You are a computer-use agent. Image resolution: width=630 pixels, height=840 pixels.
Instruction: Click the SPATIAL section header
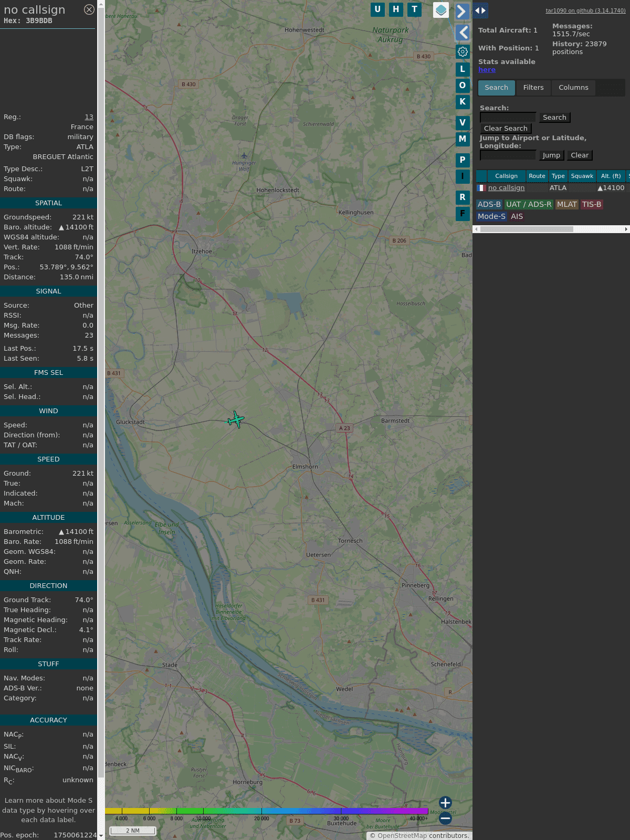(x=48, y=203)
